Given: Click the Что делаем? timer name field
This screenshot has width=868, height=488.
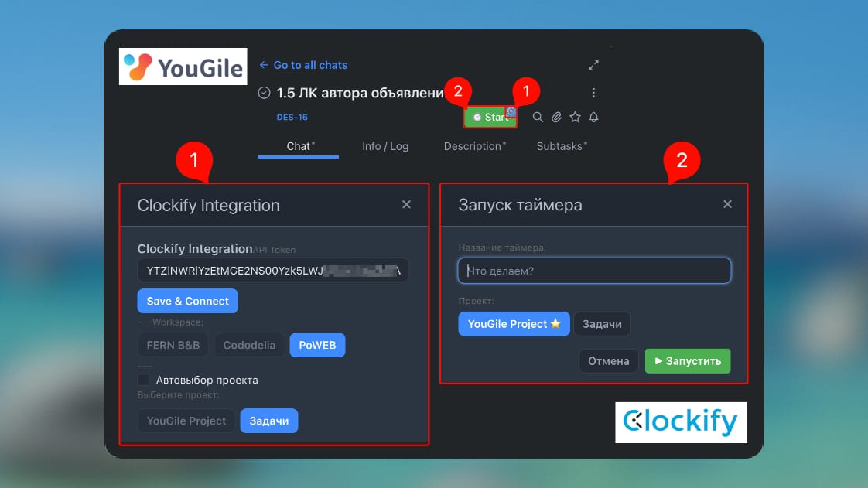Looking at the screenshot, I should pos(595,271).
